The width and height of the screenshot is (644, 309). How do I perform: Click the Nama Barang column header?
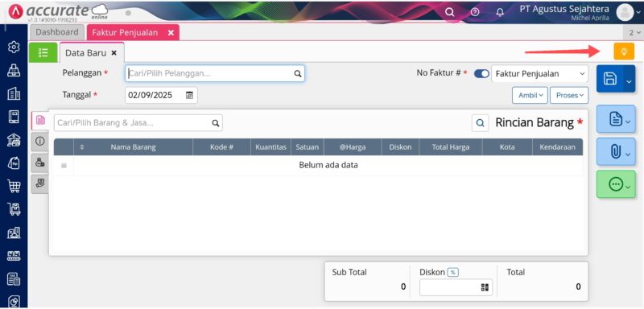[x=133, y=147]
